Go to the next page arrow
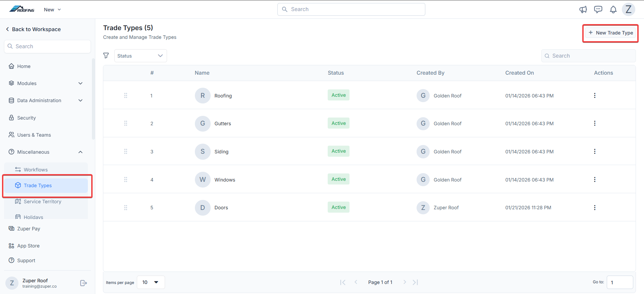Screen dimensions: 644x294 [405, 282]
